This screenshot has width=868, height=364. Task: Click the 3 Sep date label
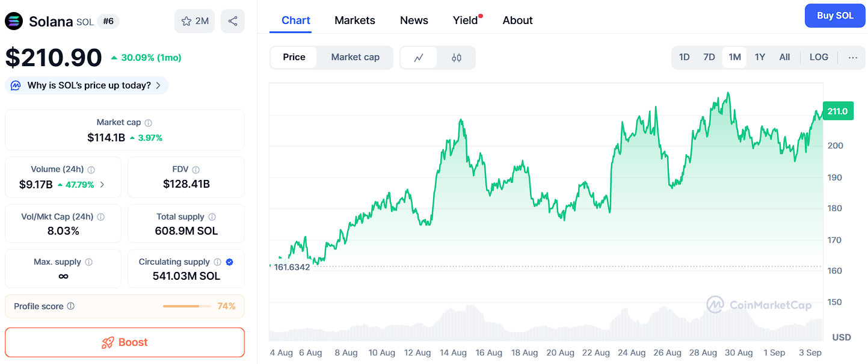(809, 353)
